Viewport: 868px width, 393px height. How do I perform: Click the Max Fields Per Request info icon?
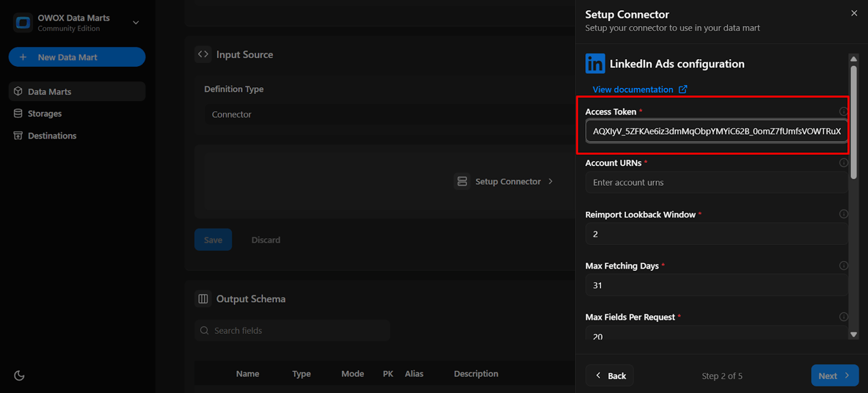843,317
